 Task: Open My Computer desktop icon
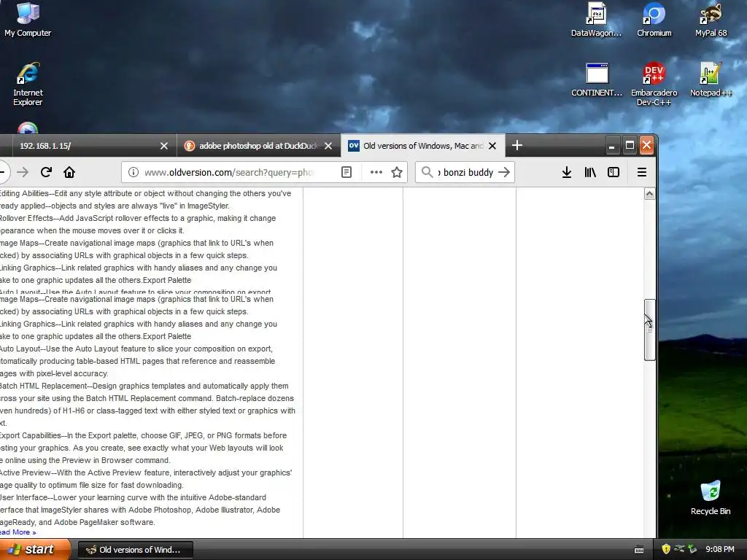(28, 20)
